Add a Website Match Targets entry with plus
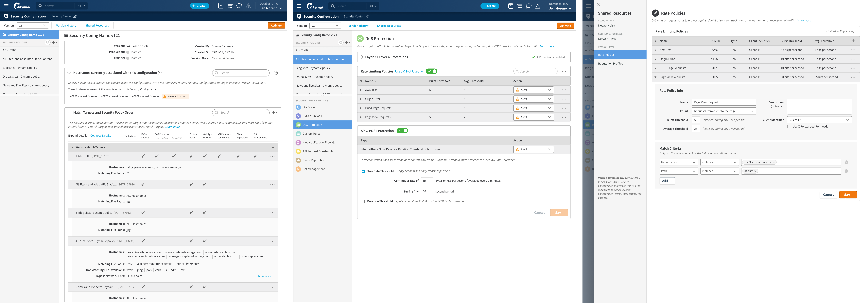 (273, 147)
